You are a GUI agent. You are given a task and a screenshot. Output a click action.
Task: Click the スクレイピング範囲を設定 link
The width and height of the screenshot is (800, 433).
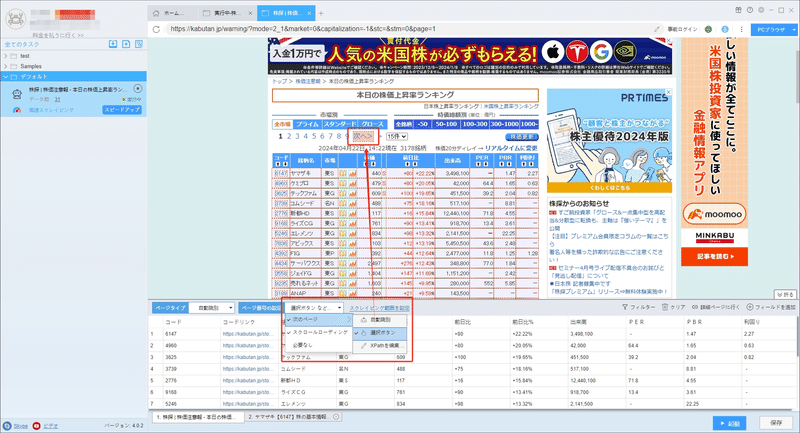pos(379,308)
